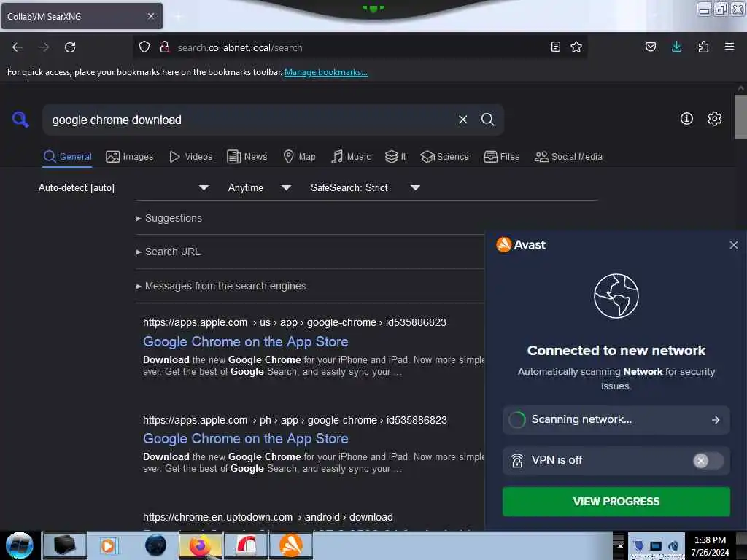Open Windows Start menu orb
This screenshot has width=747, height=560.
20,545
